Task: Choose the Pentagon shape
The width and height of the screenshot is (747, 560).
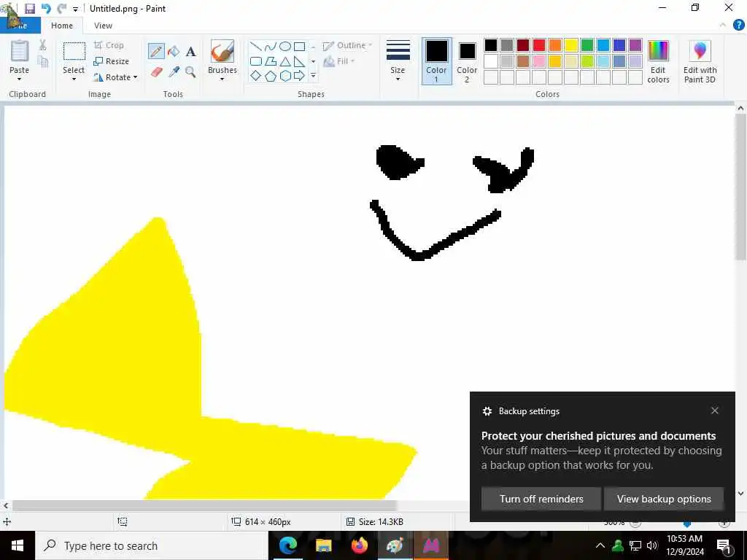Action: [x=271, y=76]
